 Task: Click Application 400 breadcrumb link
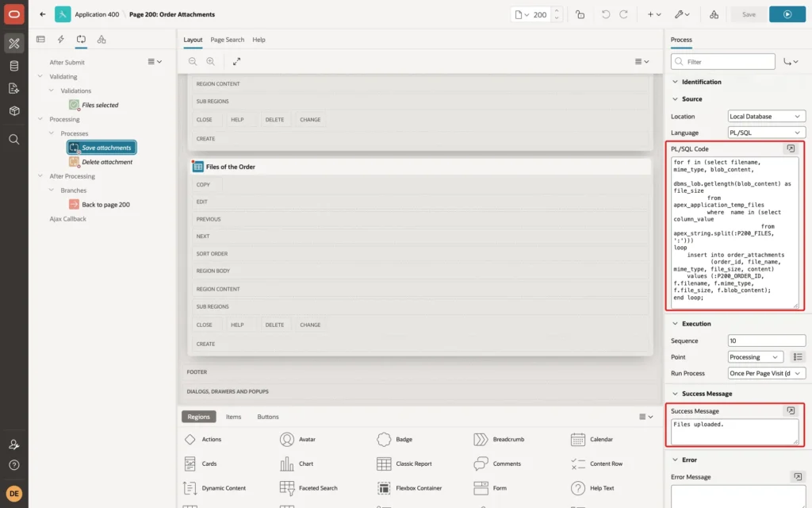[97, 14]
